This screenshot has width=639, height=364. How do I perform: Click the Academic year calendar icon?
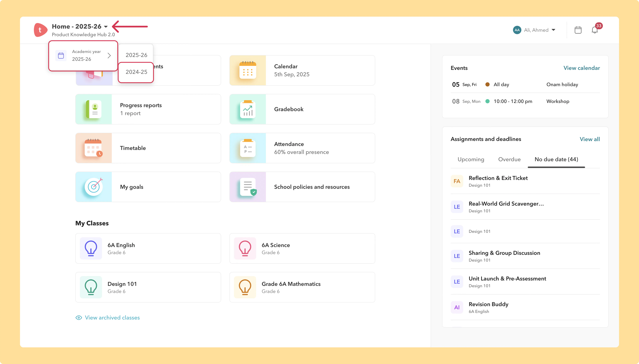tap(61, 55)
